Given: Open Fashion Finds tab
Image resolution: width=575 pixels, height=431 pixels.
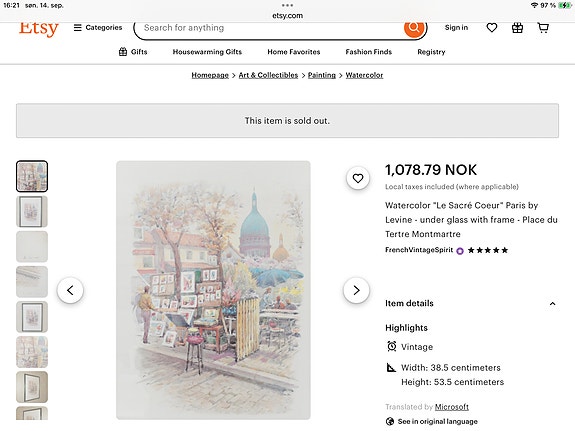Looking at the screenshot, I should 369,52.
